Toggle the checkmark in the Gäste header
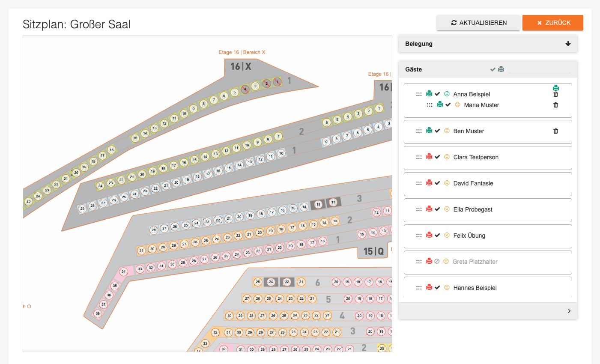 (493, 69)
